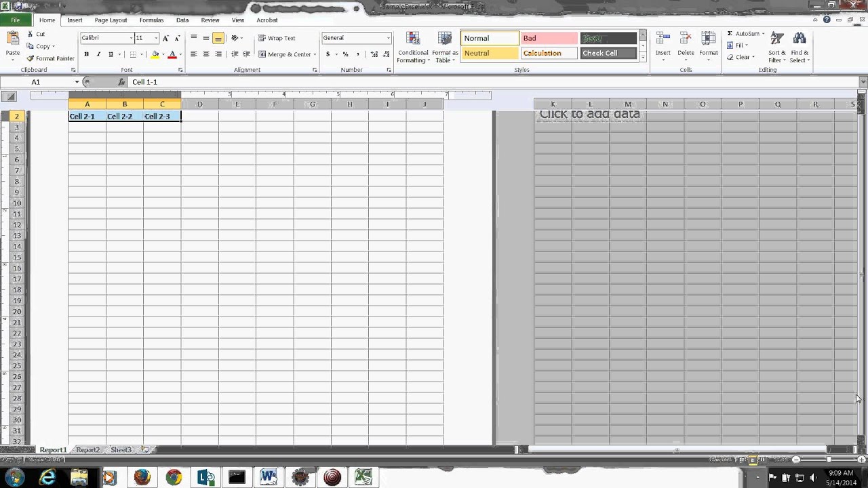868x488 pixels.
Task: Align text right
Action: tap(218, 54)
